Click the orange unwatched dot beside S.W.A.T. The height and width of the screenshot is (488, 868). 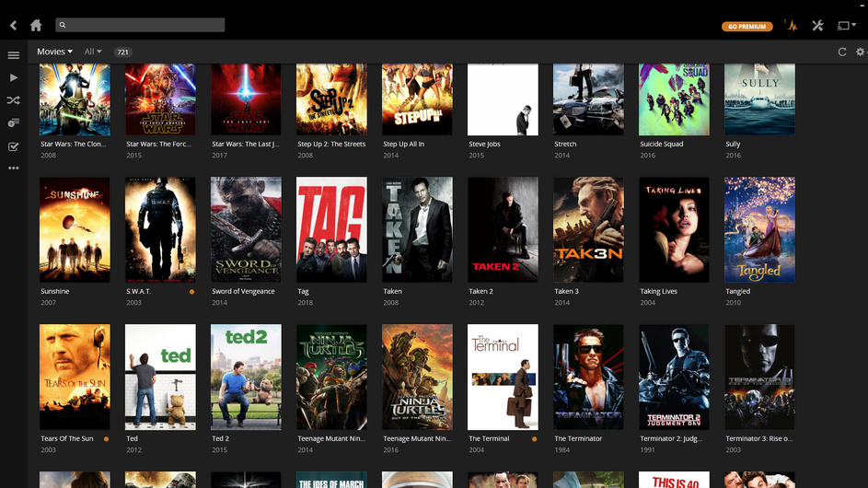coord(191,291)
